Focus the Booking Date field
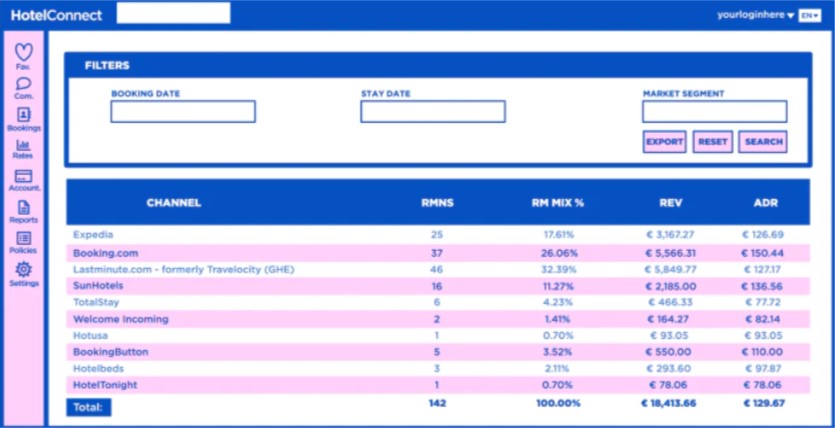 [183, 111]
